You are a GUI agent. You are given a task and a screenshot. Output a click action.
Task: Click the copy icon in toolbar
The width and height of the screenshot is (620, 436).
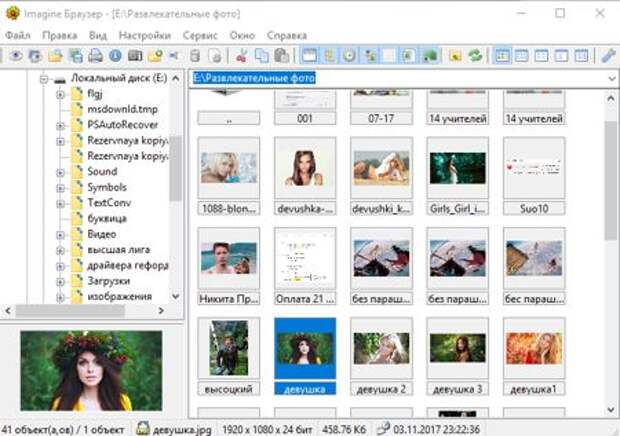(x=261, y=56)
